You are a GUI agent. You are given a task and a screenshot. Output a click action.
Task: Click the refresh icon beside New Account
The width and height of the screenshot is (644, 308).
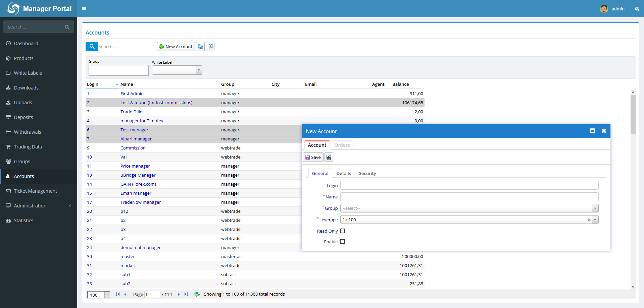pyautogui.click(x=200, y=47)
